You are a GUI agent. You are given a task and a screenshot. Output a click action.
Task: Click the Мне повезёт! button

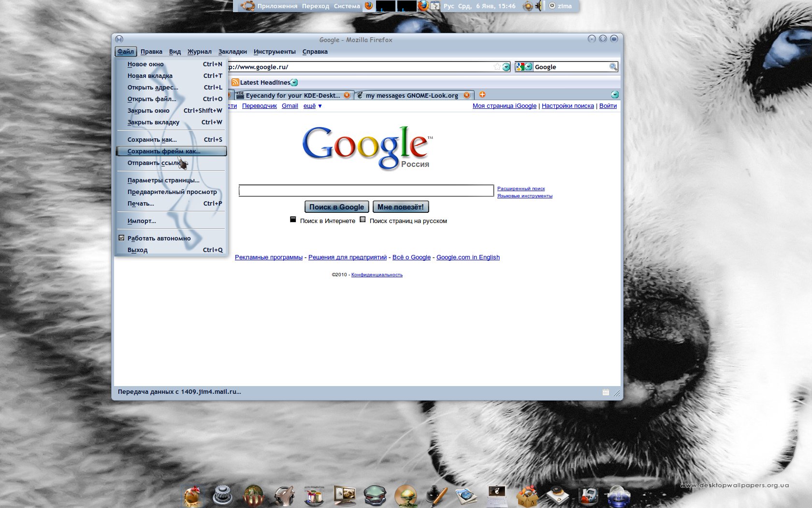tap(401, 207)
